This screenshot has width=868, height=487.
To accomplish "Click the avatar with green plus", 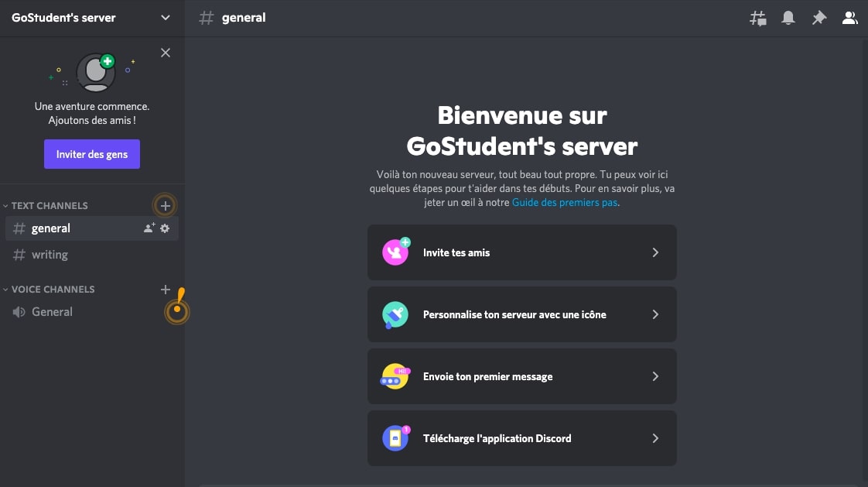I will coord(97,73).
